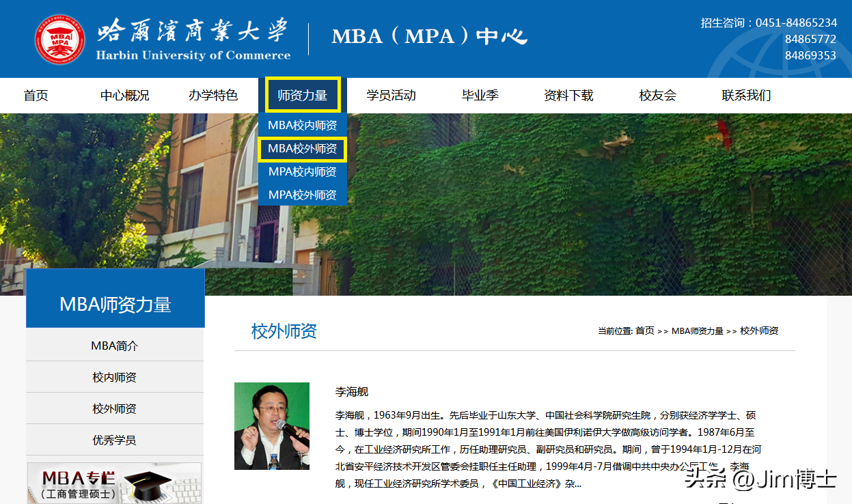Open the 学员活动 menu item
852x504 pixels.
[x=391, y=96]
